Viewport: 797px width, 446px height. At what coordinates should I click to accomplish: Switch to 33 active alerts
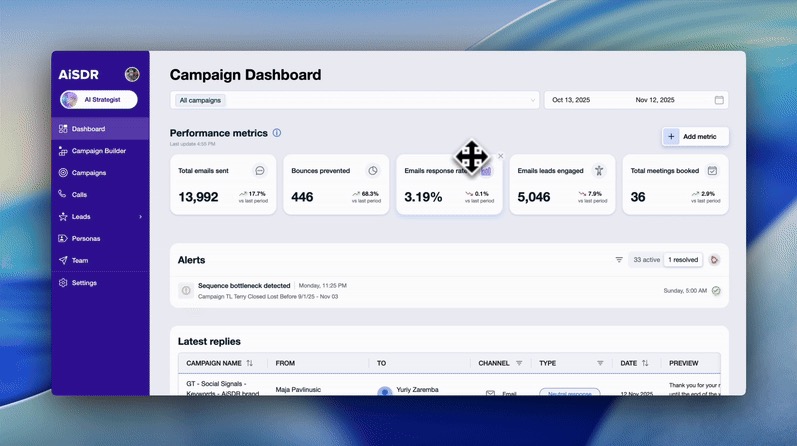[x=646, y=260]
